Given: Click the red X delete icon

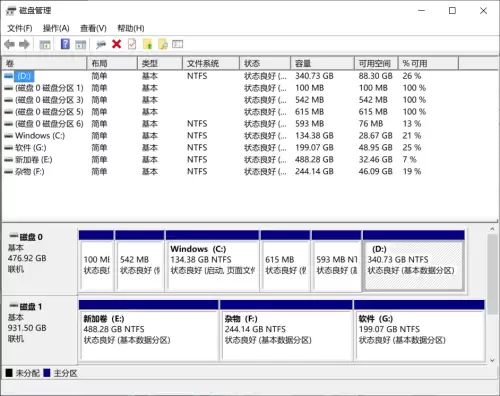Looking at the screenshot, I should coord(116,44).
